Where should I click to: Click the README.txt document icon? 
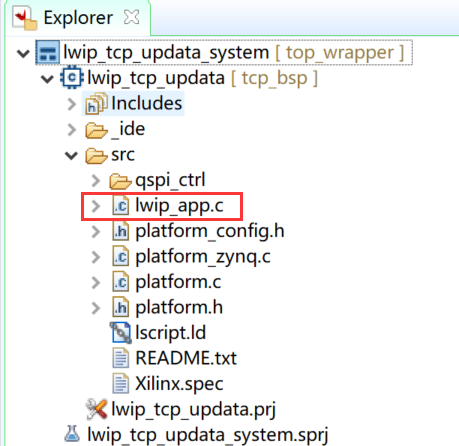point(120,358)
